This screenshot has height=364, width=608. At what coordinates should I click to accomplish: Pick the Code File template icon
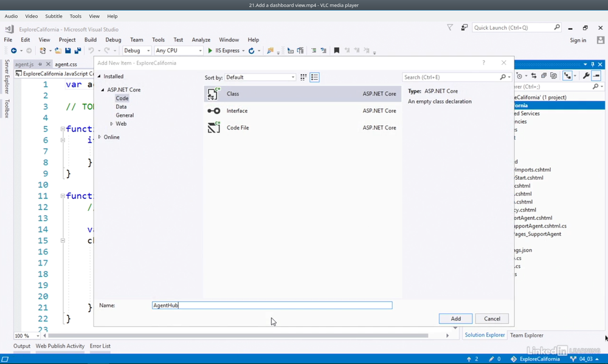pyautogui.click(x=213, y=128)
